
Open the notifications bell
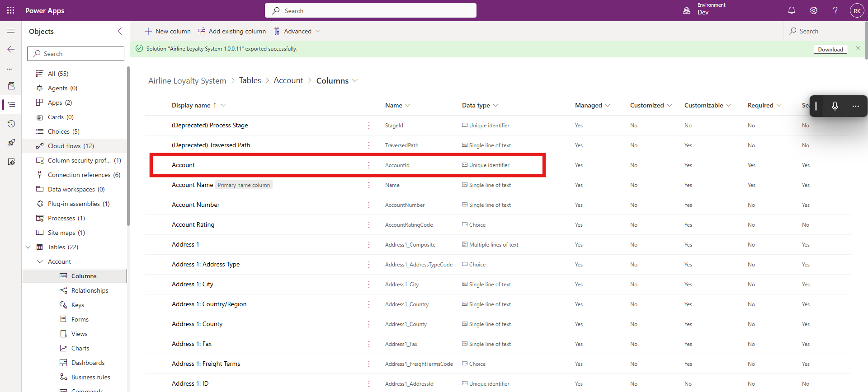click(791, 10)
